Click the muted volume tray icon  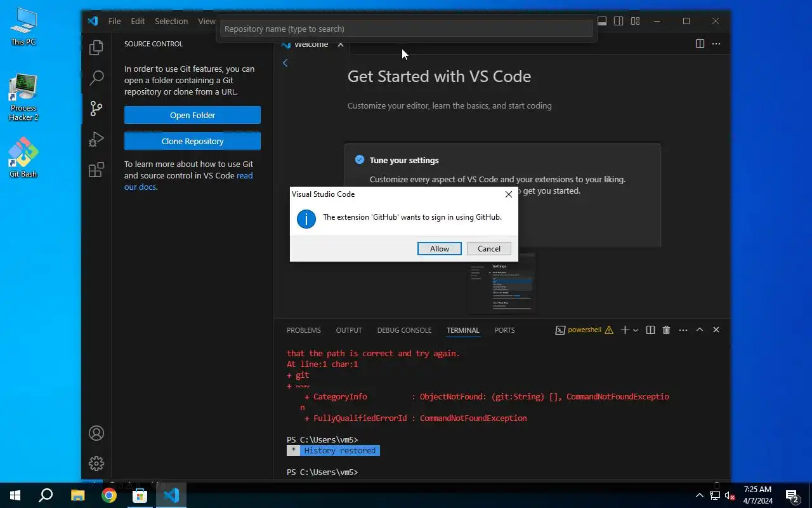coord(730,495)
